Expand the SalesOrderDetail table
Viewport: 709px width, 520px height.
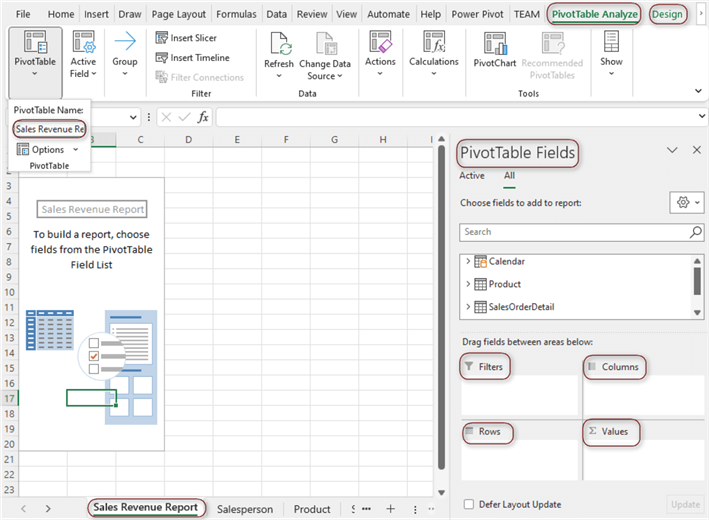click(x=468, y=307)
